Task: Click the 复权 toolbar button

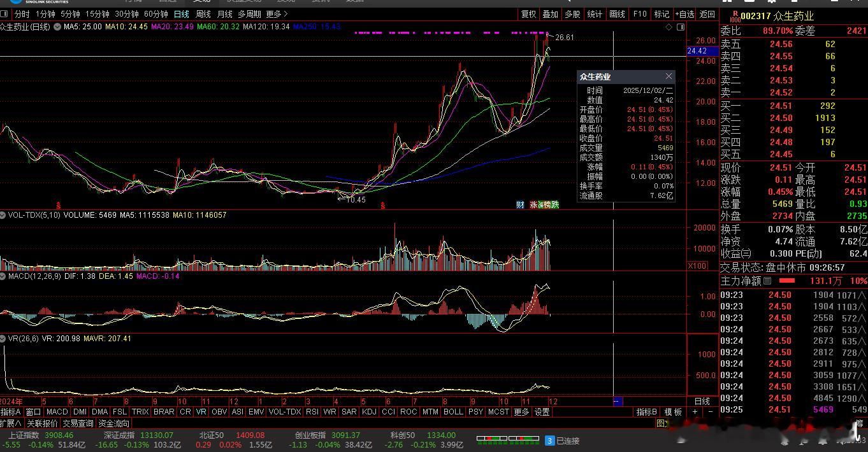Action: click(x=529, y=13)
